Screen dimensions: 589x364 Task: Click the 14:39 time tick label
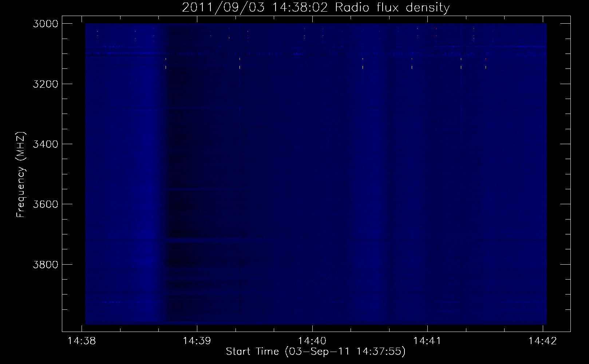pos(197,341)
